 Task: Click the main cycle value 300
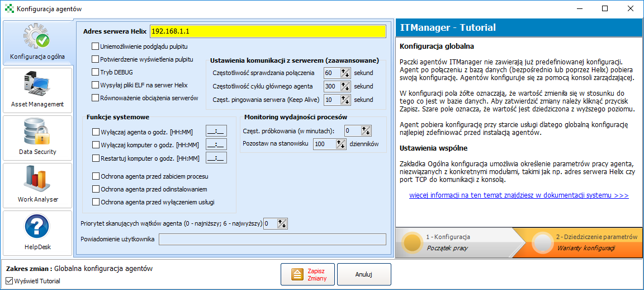[332, 86]
